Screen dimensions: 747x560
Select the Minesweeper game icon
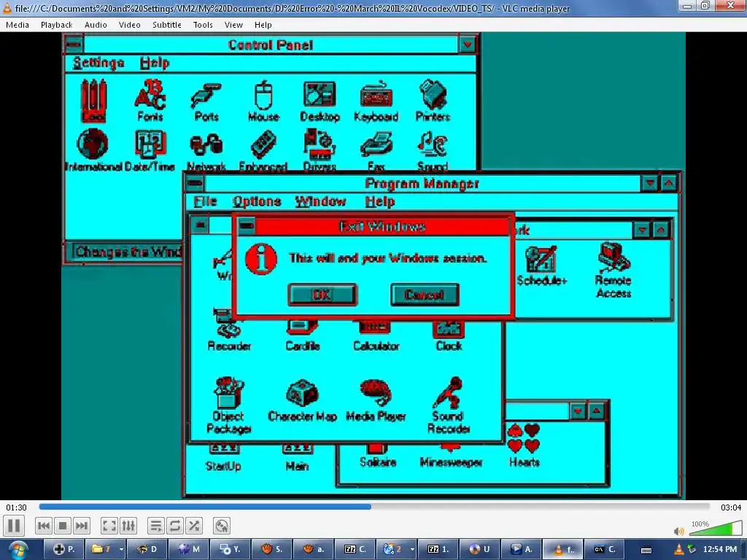tap(451, 455)
